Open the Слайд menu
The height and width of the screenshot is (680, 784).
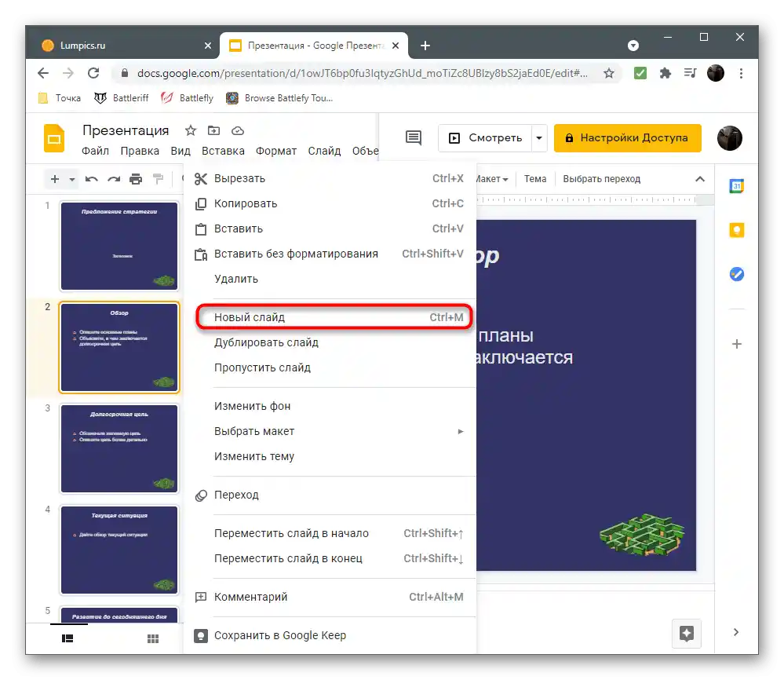pos(324,151)
